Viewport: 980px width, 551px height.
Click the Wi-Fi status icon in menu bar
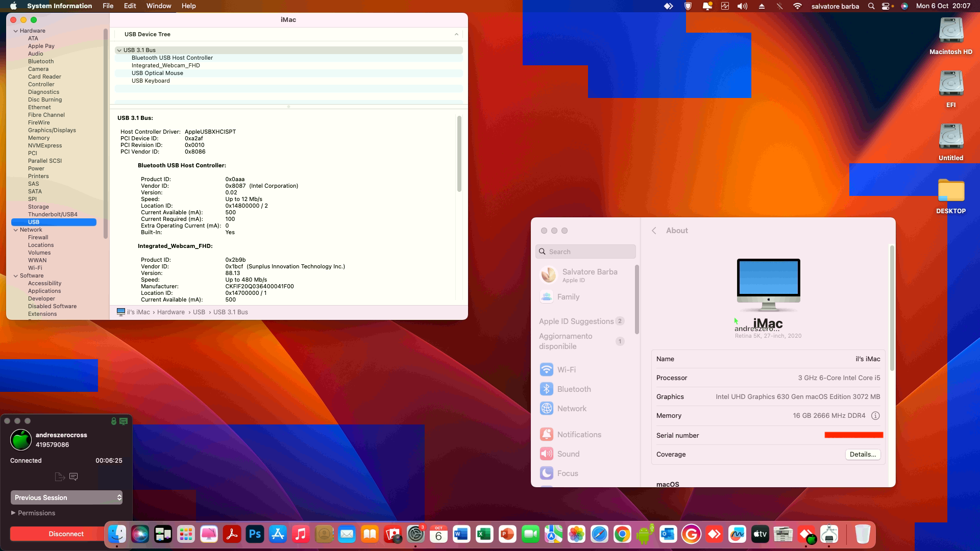797,6
